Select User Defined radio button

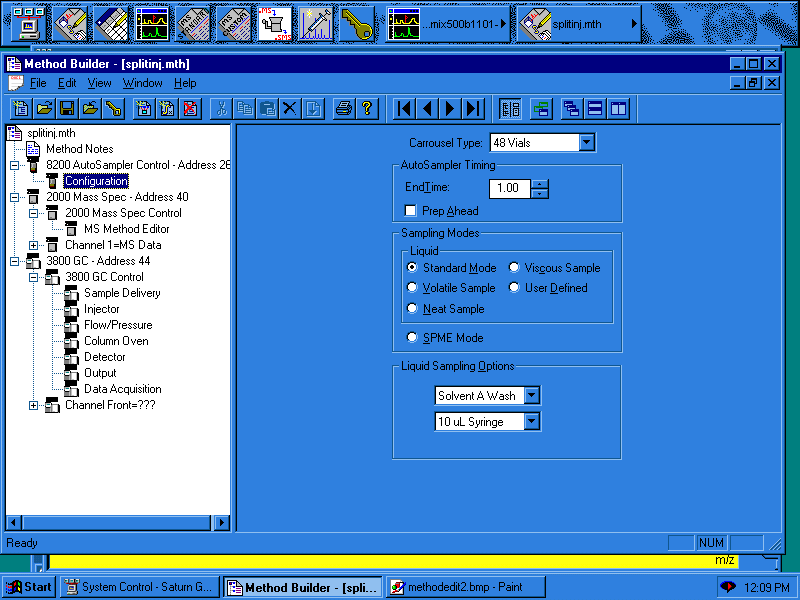tap(514, 288)
